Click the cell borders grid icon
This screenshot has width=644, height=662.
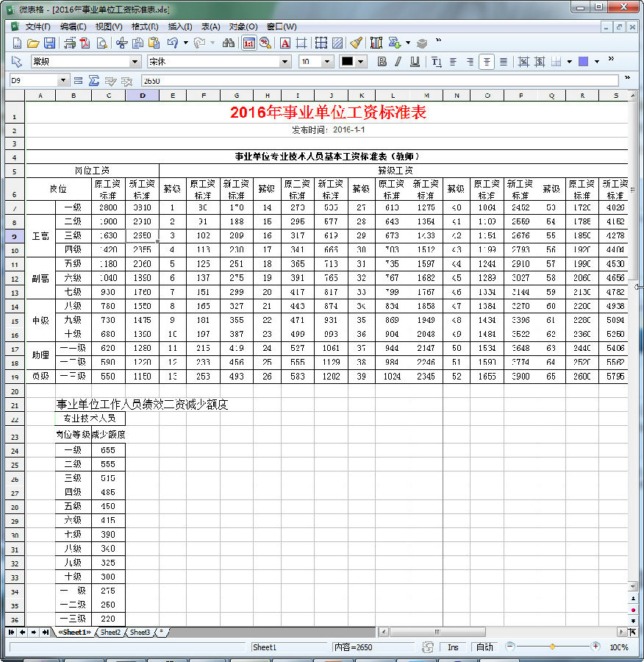tap(321, 43)
